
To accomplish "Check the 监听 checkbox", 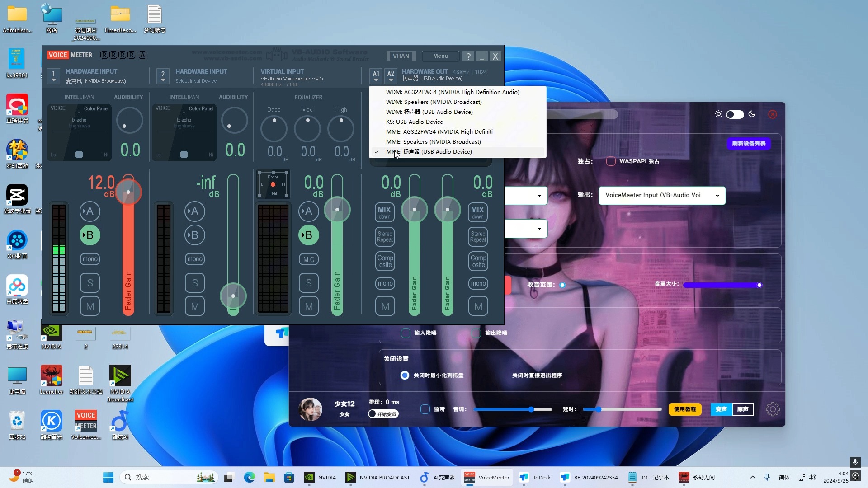I will [x=425, y=409].
